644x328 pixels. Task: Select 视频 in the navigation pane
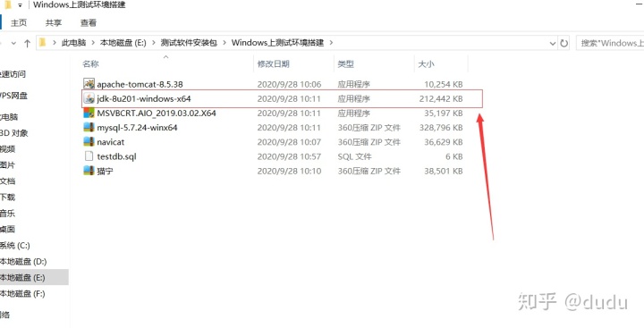point(7,149)
